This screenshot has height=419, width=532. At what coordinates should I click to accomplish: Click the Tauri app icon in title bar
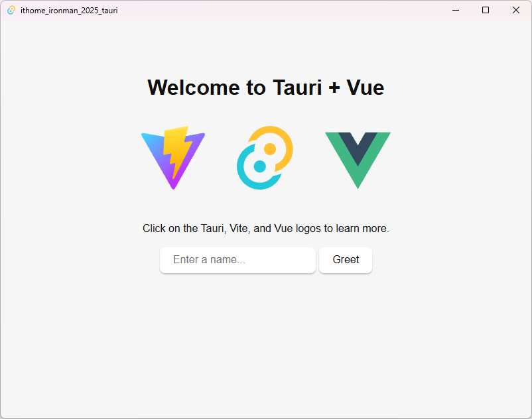11,10
